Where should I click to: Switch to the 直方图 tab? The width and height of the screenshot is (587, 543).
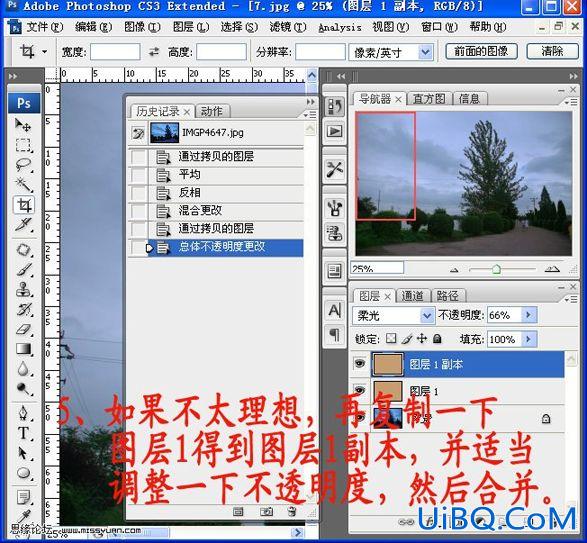[x=429, y=99]
